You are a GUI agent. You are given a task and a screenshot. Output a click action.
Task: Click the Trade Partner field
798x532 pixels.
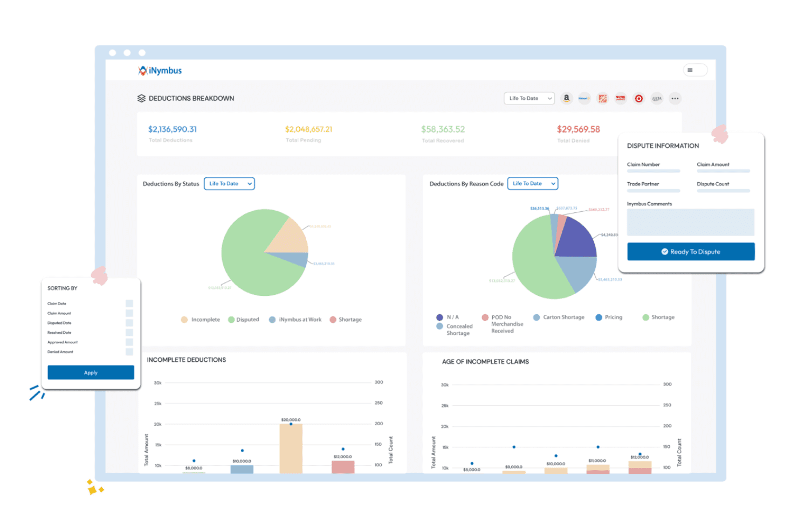653,190
